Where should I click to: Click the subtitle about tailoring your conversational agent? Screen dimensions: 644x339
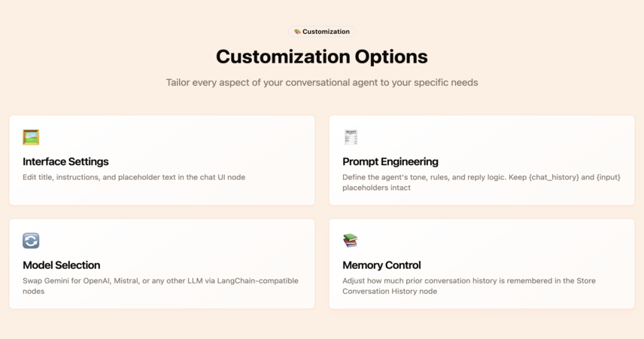coord(322,83)
